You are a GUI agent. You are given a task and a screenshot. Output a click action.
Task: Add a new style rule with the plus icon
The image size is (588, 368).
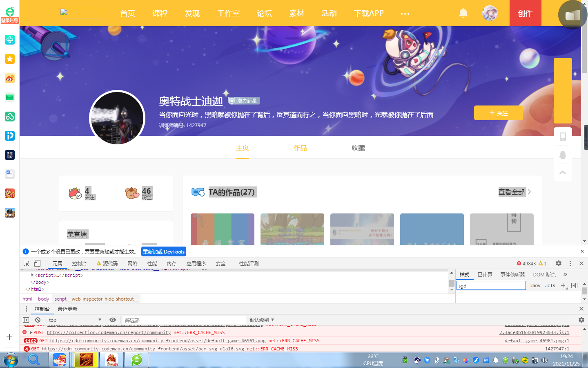pos(563,285)
